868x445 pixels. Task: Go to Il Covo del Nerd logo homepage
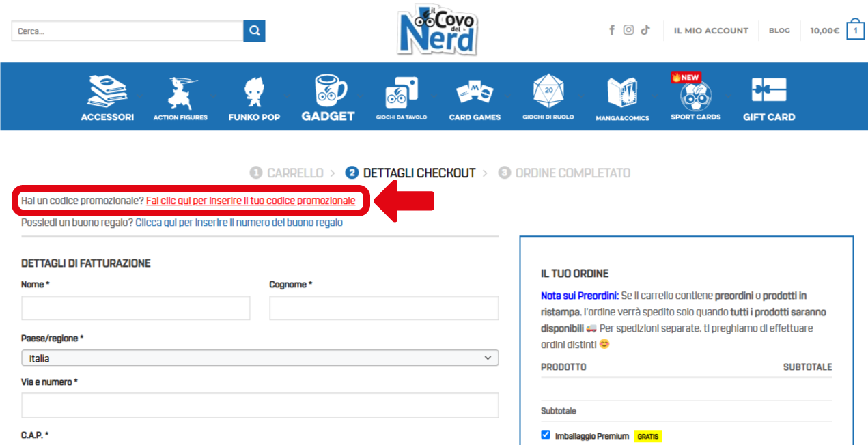(x=437, y=30)
